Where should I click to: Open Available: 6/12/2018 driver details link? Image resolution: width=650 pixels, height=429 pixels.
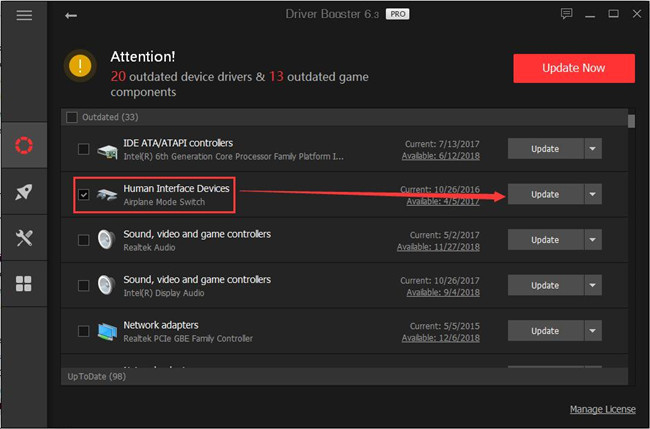click(441, 156)
